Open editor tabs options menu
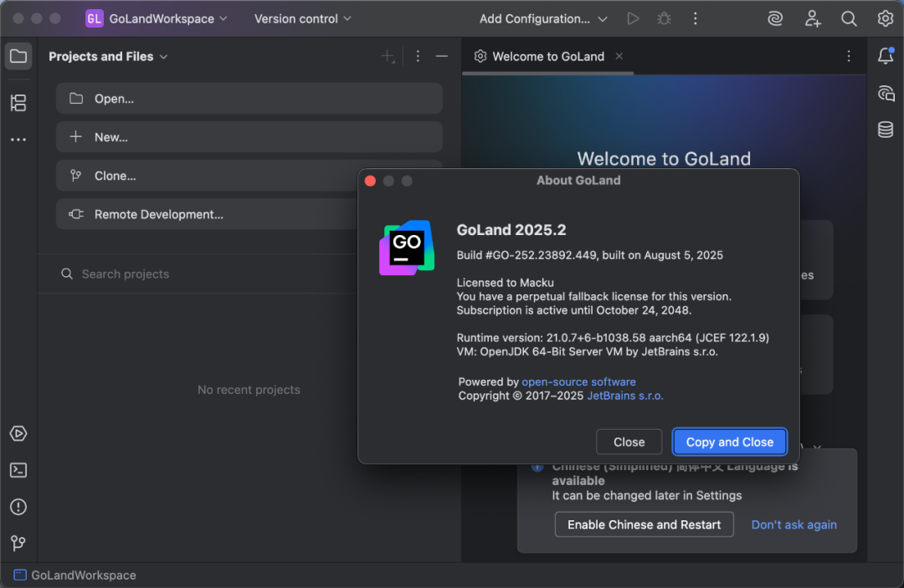904x588 pixels. coord(849,56)
